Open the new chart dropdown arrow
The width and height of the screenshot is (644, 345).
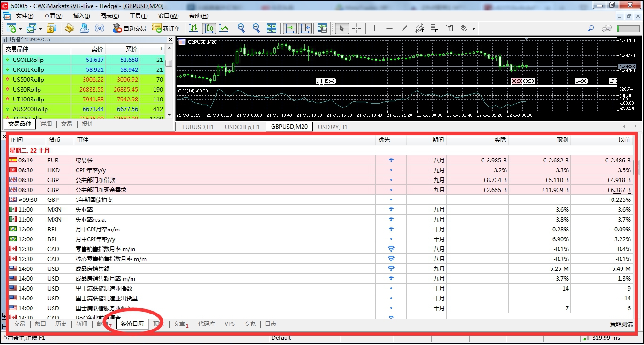(x=20, y=29)
